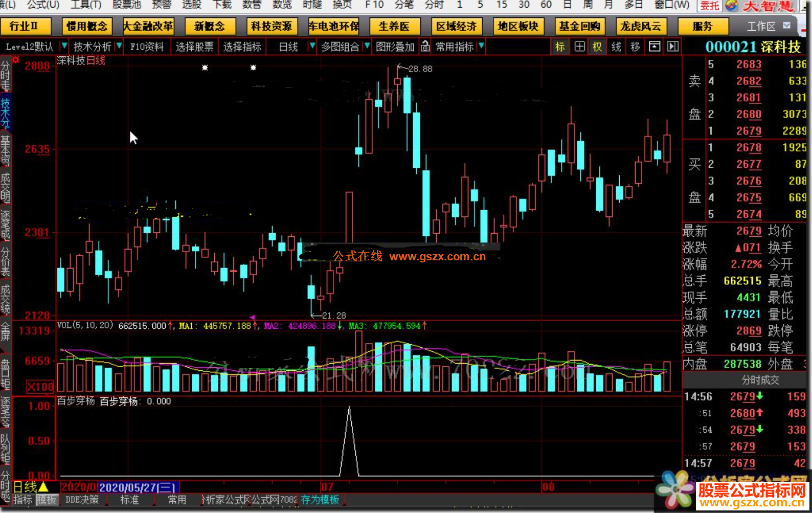This screenshot has width=812, height=513.
Task: Switch to the 模板 bottom tab
Action: coord(47,500)
